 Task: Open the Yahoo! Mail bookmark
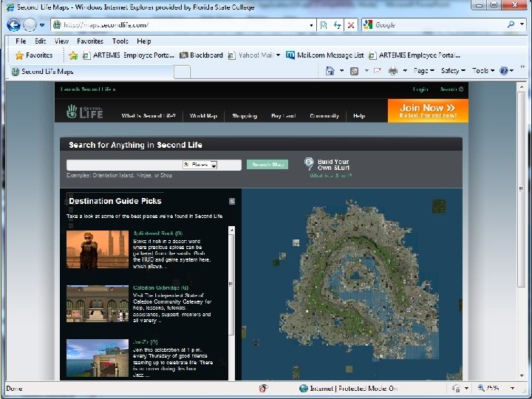coord(250,55)
